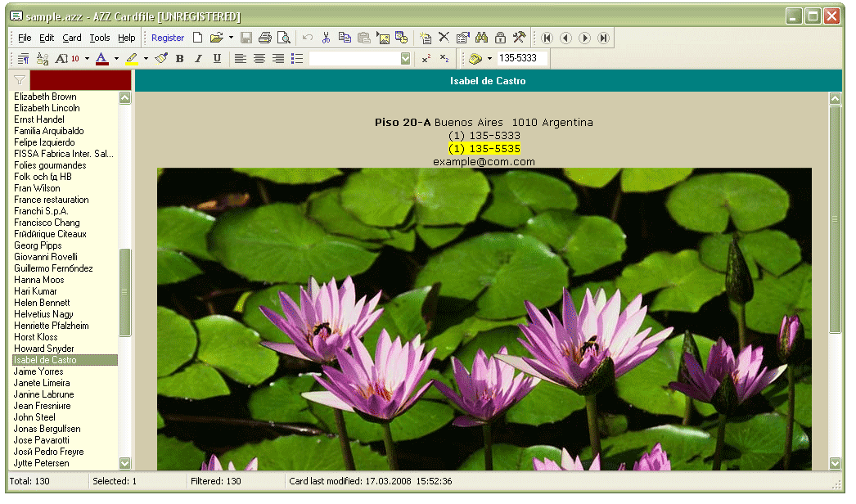
Task: Copy the selection with the copy icon
Action: coord(345,38)
